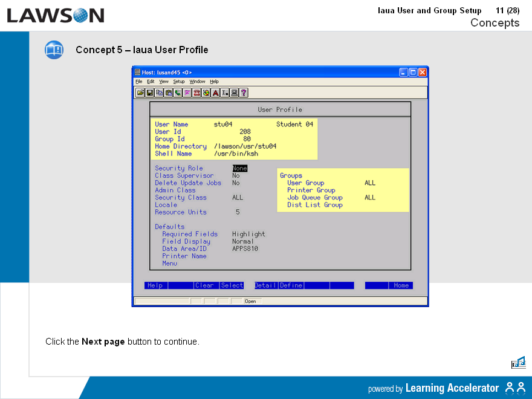Click the Save floppy disk icon

[150, 92]
